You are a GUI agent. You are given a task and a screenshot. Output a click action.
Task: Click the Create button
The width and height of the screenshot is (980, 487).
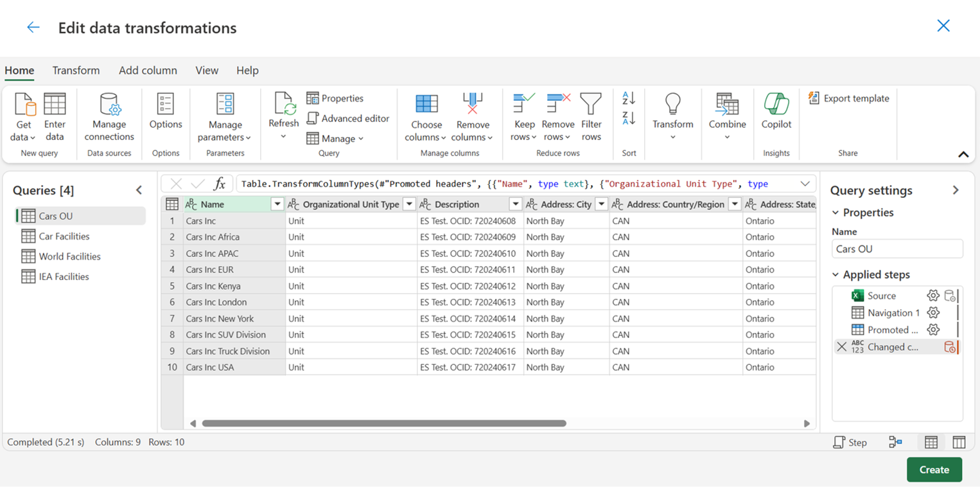click(934, 470)
